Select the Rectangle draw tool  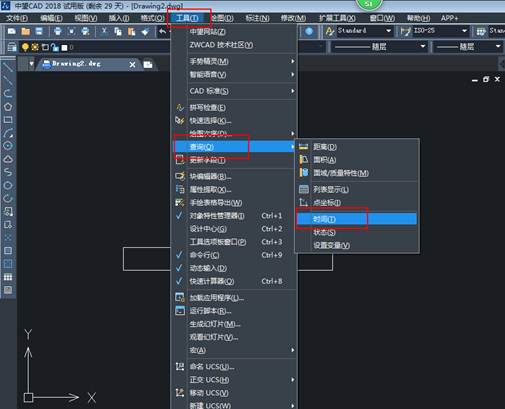pos(8,120)
